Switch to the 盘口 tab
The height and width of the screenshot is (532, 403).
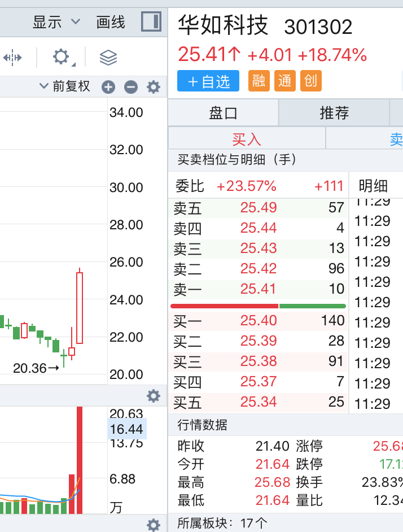[224, 113]
